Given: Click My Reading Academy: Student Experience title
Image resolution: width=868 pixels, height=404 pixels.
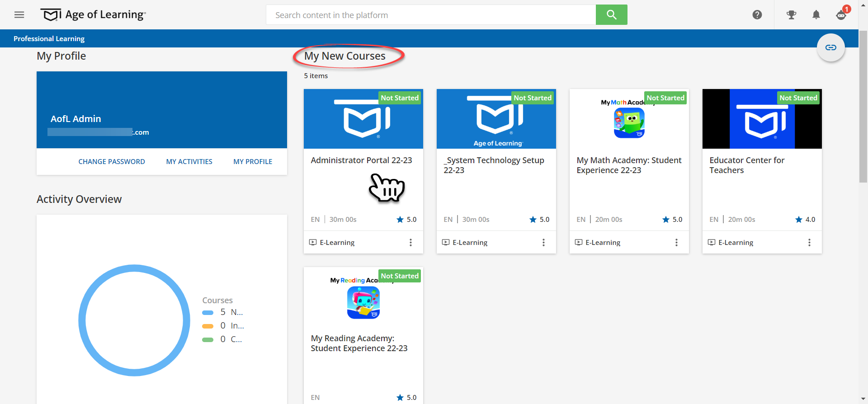Looking at the screenshot, I should (359, 343).
